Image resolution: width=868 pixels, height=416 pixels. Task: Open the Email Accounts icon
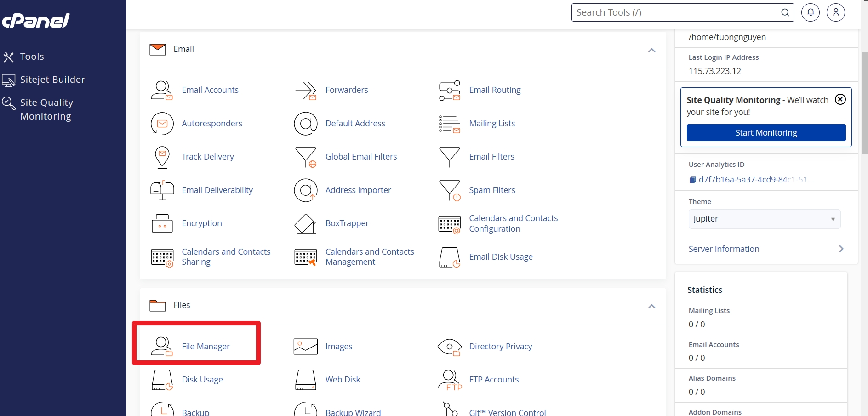coord(162,90)
